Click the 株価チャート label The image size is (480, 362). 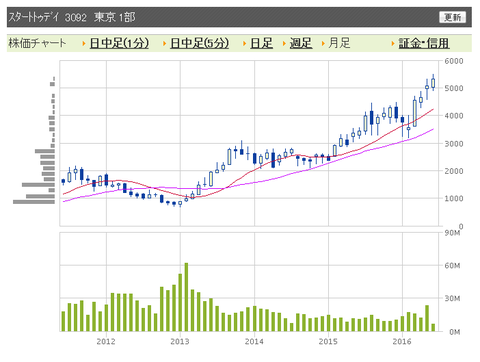[37, 43]
